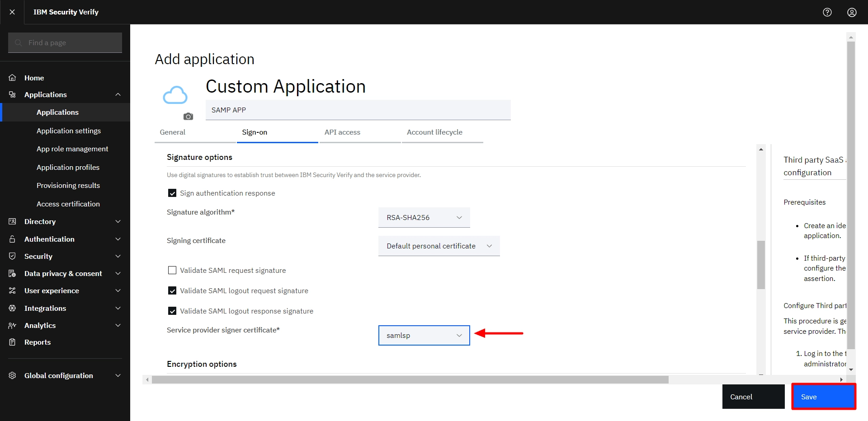Cancel adding the application
868x421 pixels.
tap(753, 397)
